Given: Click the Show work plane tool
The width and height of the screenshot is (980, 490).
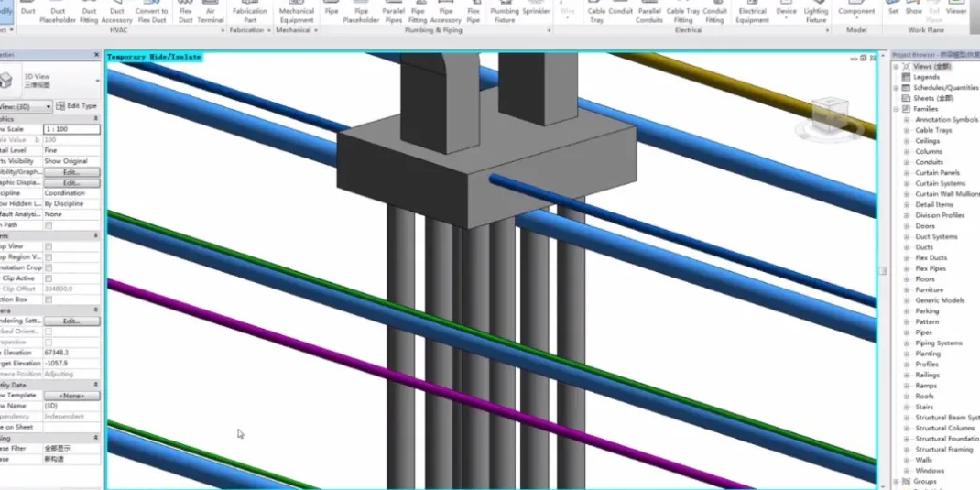Looking at the screenshot, I should point(914,7).
